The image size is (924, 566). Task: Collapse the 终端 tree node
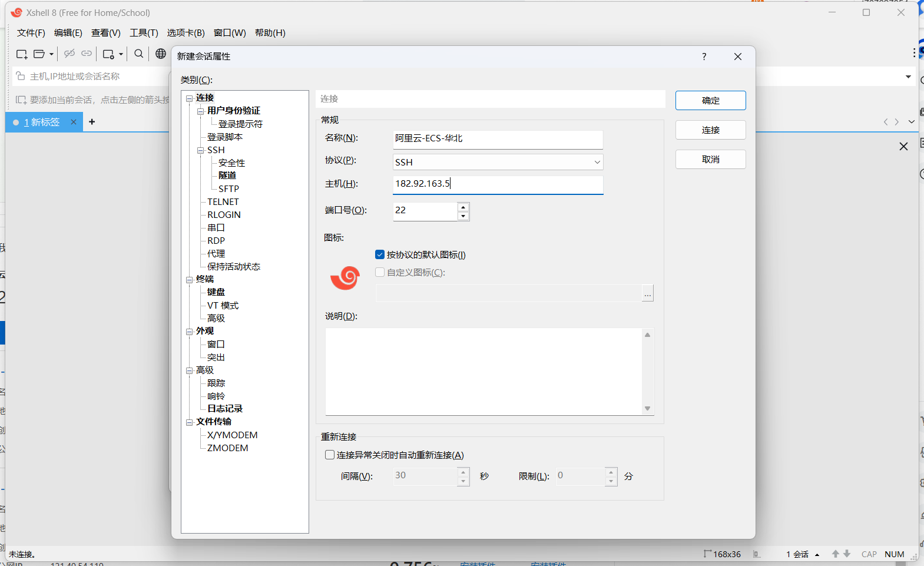click(190, 280)
